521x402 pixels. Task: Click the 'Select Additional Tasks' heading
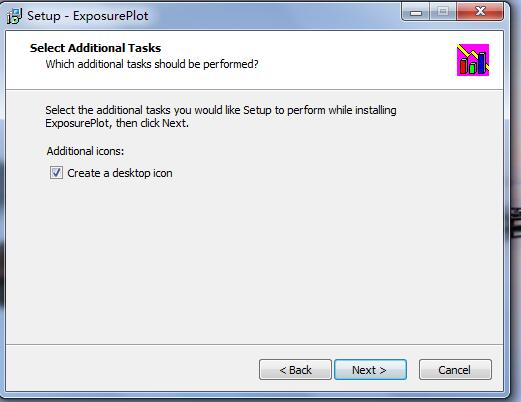(95, 48)
